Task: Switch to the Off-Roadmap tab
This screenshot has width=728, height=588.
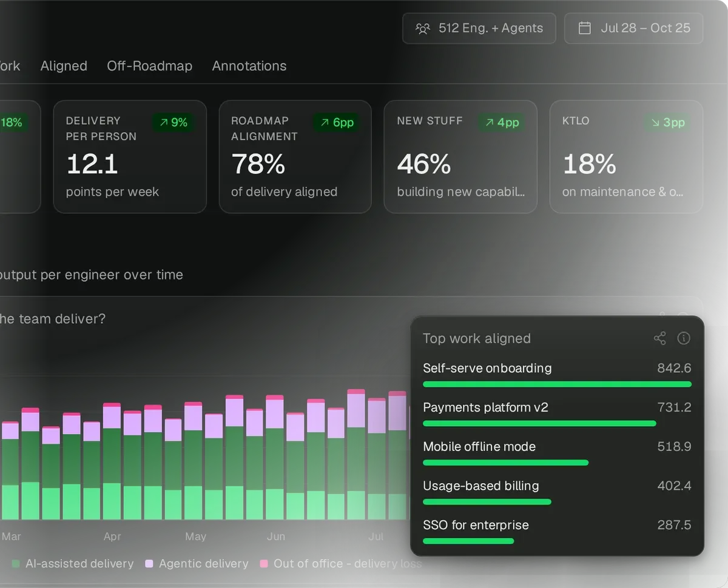Action: point(150,66)
